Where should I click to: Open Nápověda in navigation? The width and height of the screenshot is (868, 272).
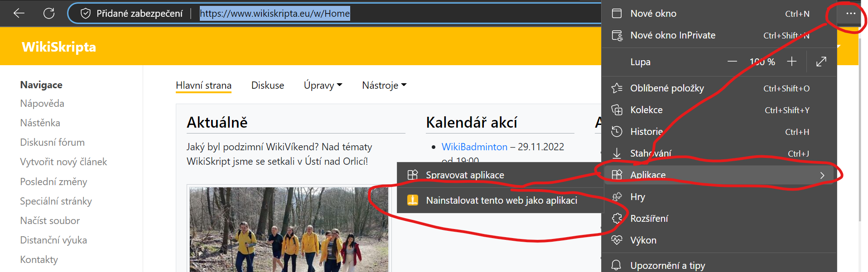point(42,104)
